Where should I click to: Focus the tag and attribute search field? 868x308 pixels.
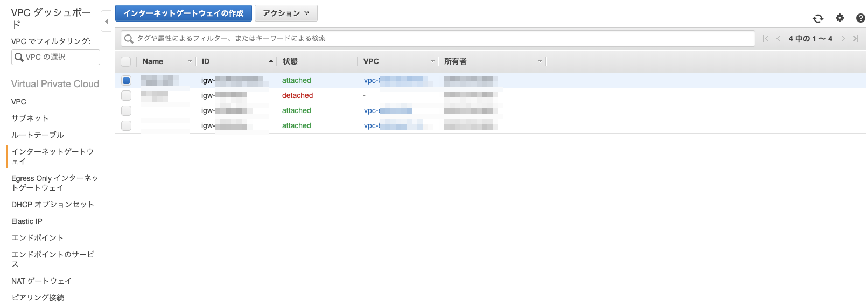(438, 39)
